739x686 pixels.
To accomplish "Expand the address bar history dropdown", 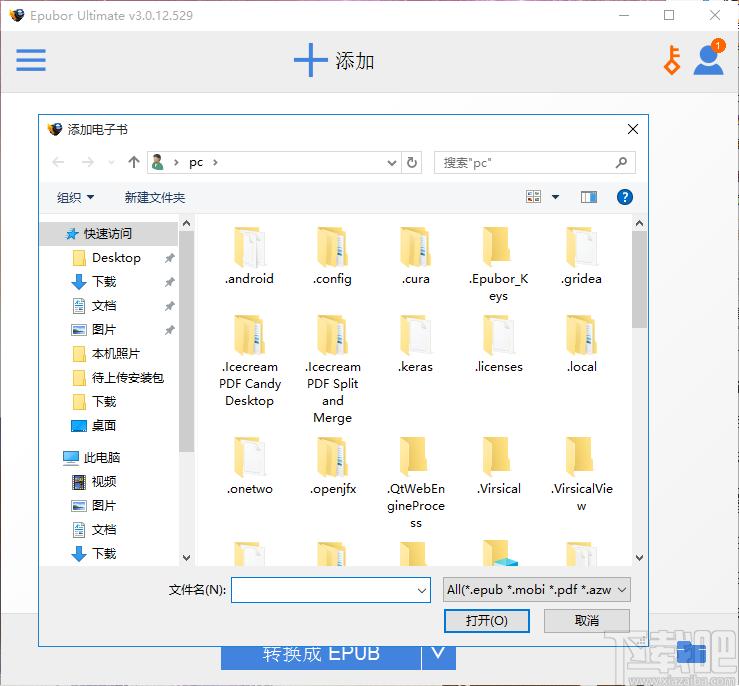I will tap(392, 163).
